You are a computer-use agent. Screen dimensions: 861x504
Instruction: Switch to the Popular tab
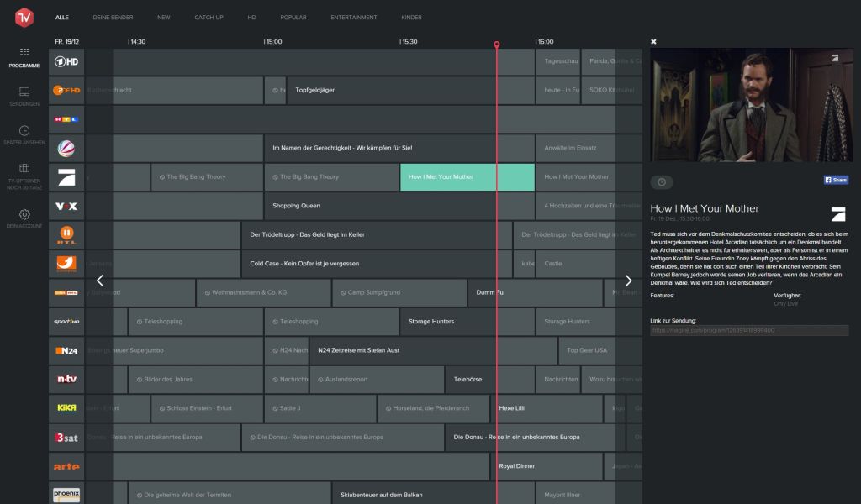pos(293,18)
